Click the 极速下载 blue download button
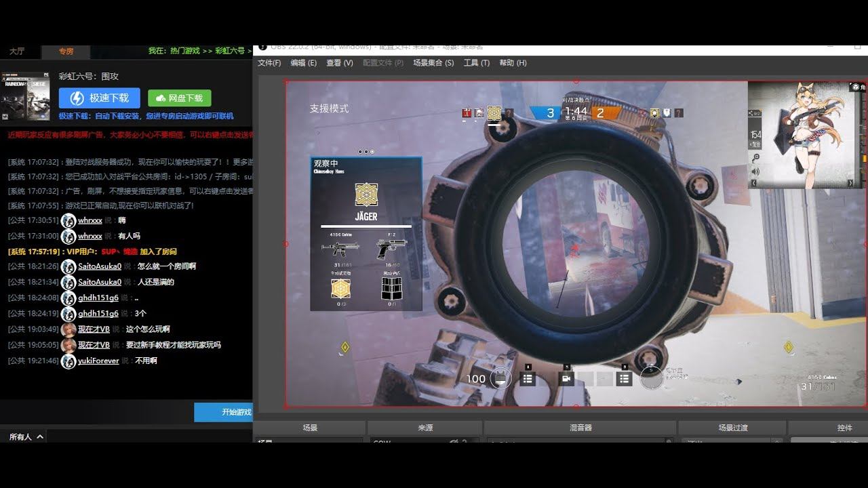868x488 pixels. (x=100, y=98)
